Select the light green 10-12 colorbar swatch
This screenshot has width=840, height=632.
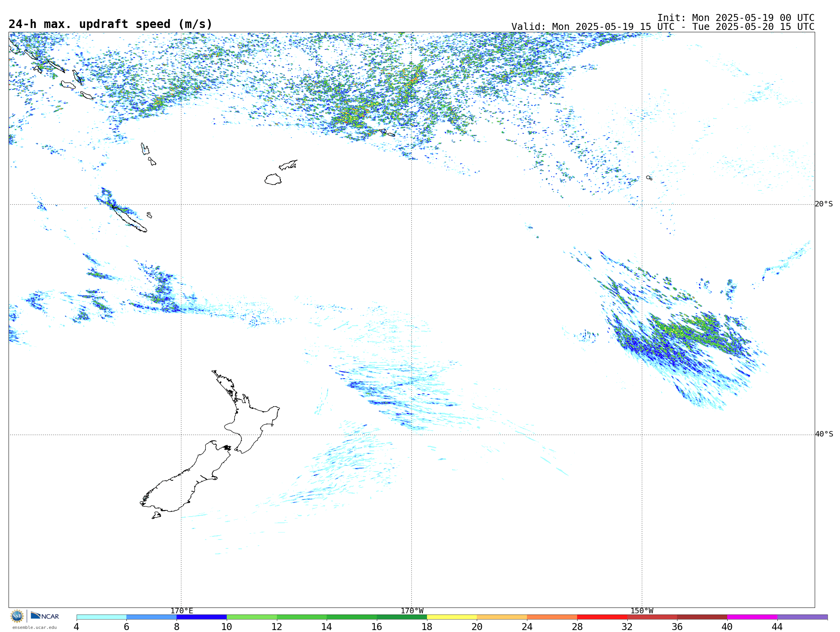252,617
